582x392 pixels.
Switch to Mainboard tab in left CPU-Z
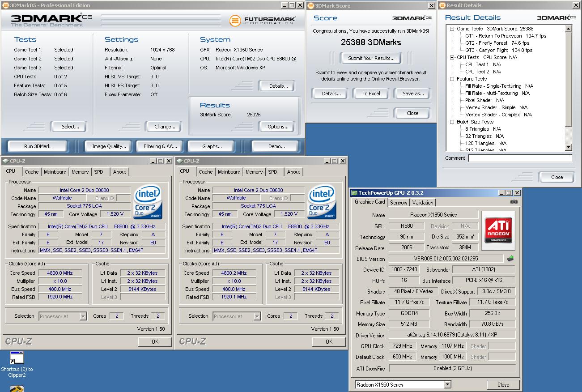pos(55,172)
